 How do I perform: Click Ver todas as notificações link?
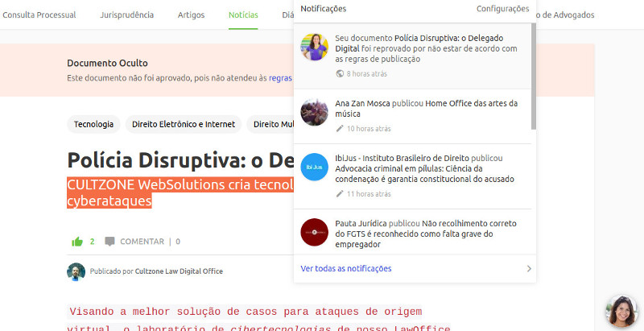[346, 268]
